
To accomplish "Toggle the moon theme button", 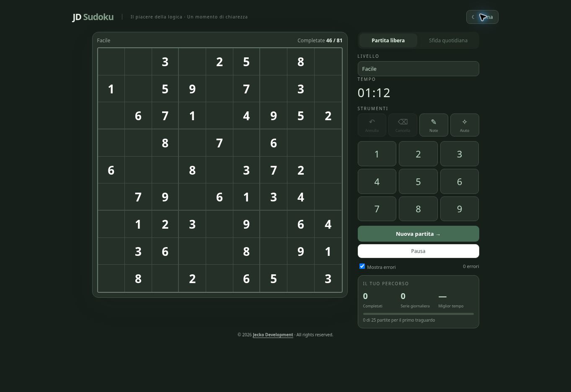I will (482, 17).
